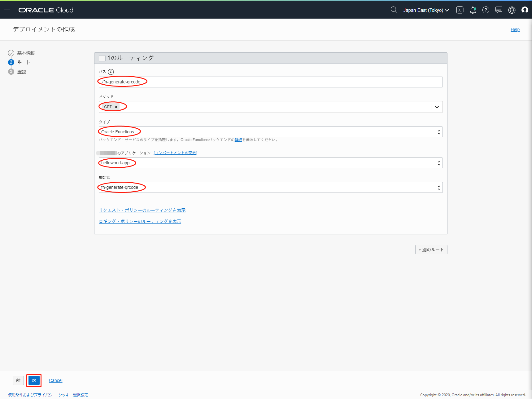Viewport: 532px width, 399px height.
Task: Click the path info icon
Action: pos(111,72)
